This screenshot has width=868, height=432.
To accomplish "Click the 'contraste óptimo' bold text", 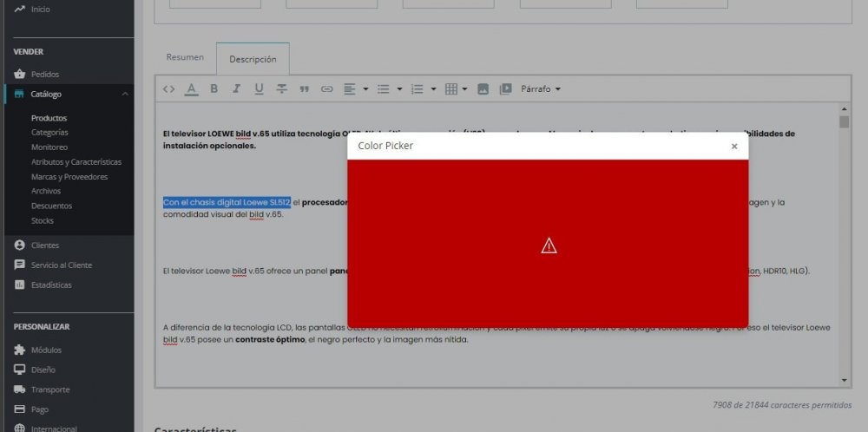I will (270, 340).
